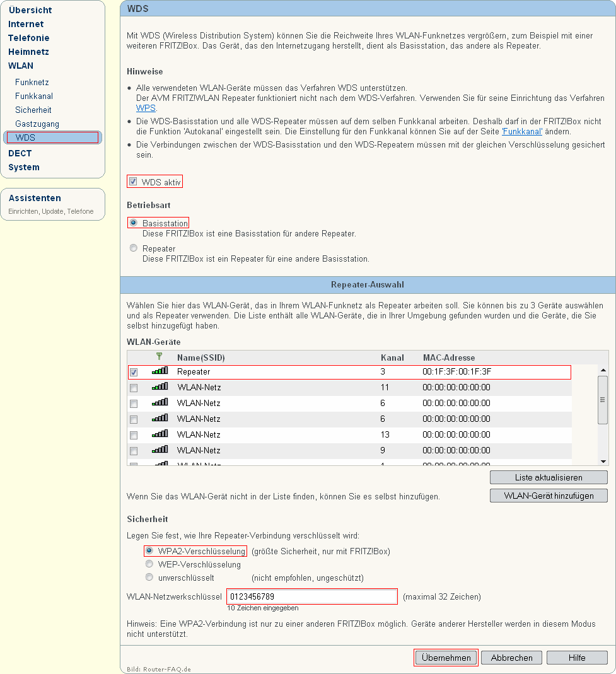Select the Repeater operating mode radio button
616x674 pixels.
point(134,248)
